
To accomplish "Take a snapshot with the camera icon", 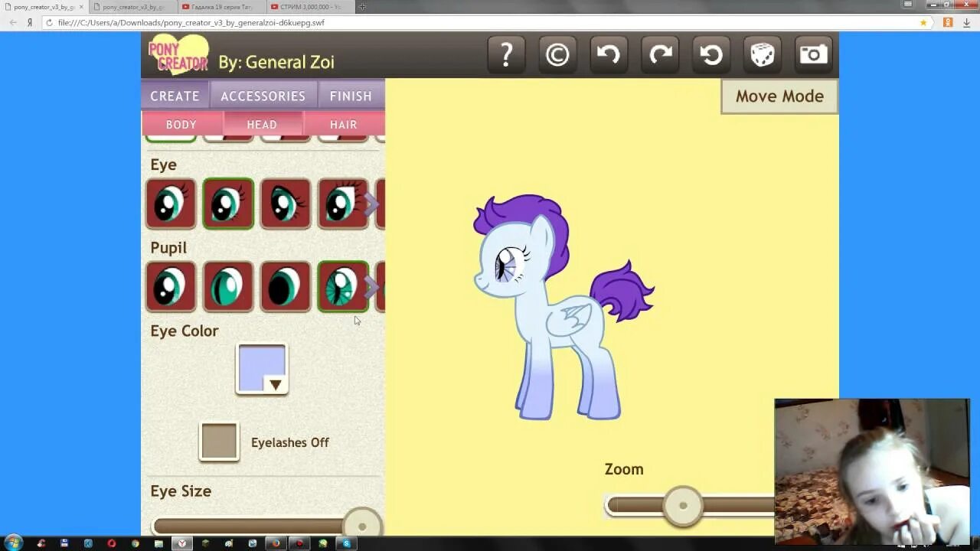I will point(813,54).
